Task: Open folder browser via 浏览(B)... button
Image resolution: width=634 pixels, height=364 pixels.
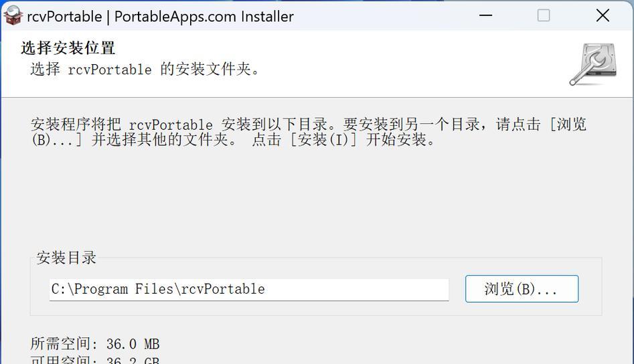Action: (x=522, y=288)
